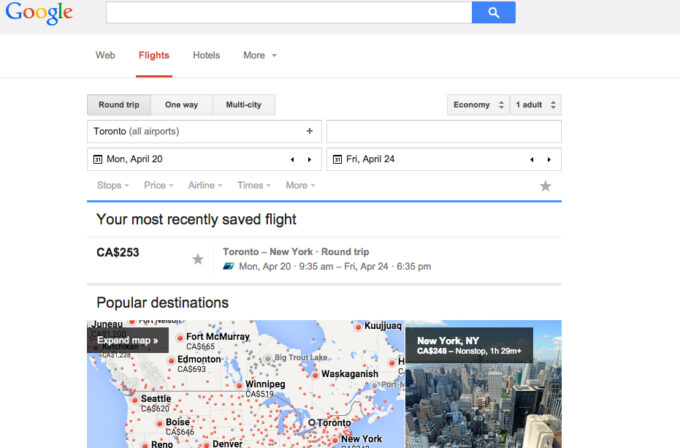This screenshot has width=680, height=448.
Task: Expand the Stops filter
Action: [x=113, y=185]
